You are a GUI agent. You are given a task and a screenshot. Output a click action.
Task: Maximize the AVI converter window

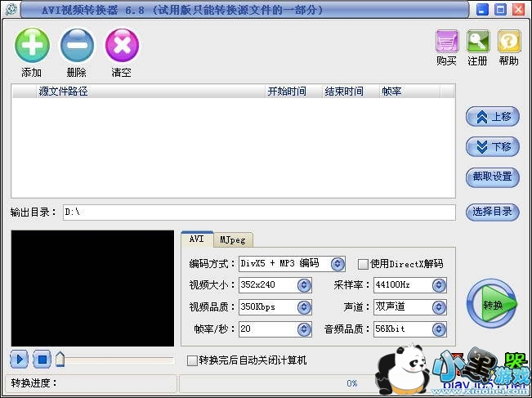tap(500, 10)
